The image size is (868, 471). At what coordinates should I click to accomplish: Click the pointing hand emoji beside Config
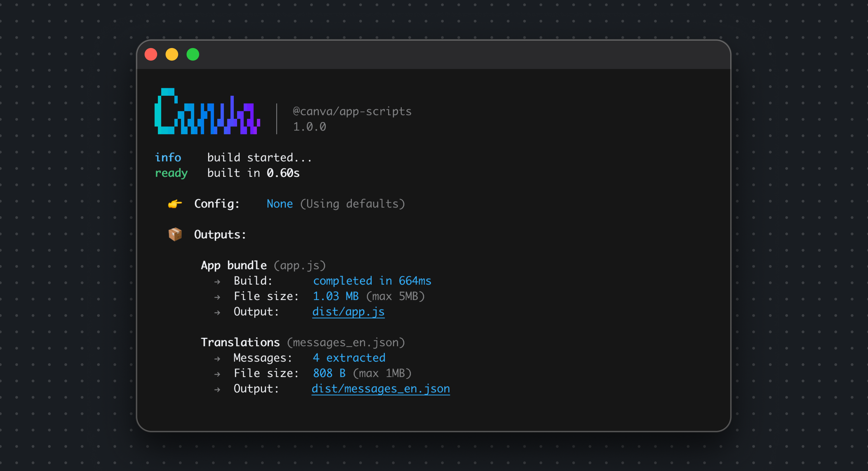pyautogui.click(x=175, y=204)
